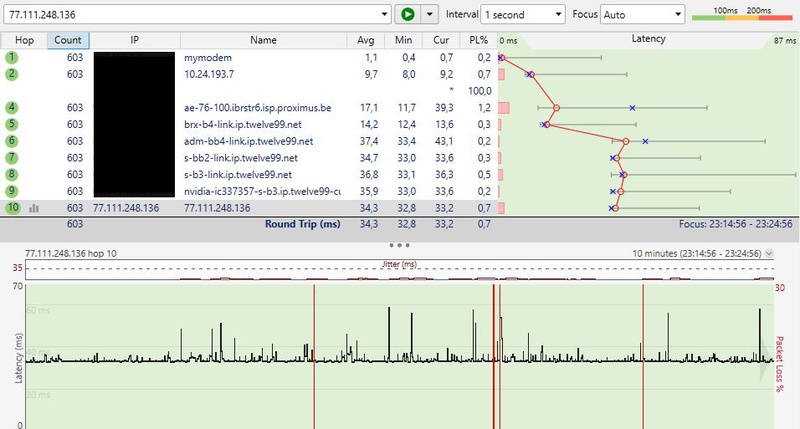This screenshot has width=800, height=429.
Task: Select brx-b4-link.ip.twelve99.net hop name
Action: point(243,124)
